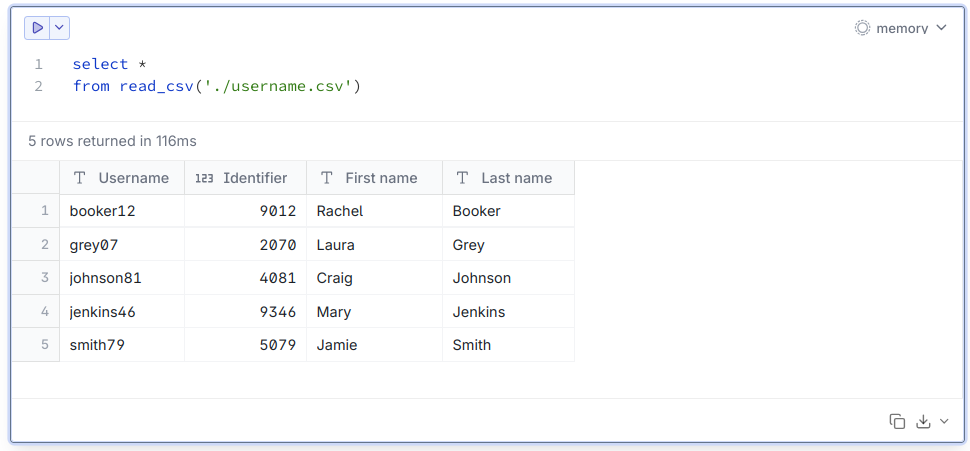Click the text type icon on First name
The image size is (970, 451).
tap(327, 178)
